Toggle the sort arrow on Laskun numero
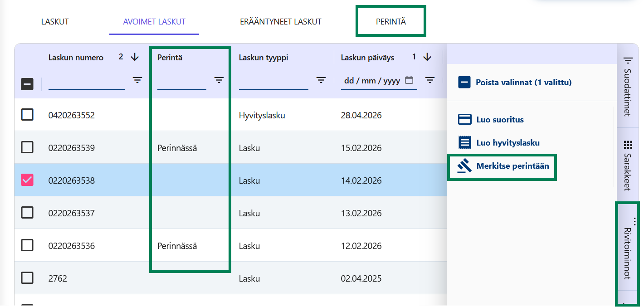644x307 pixels. (x=134, y=57)
